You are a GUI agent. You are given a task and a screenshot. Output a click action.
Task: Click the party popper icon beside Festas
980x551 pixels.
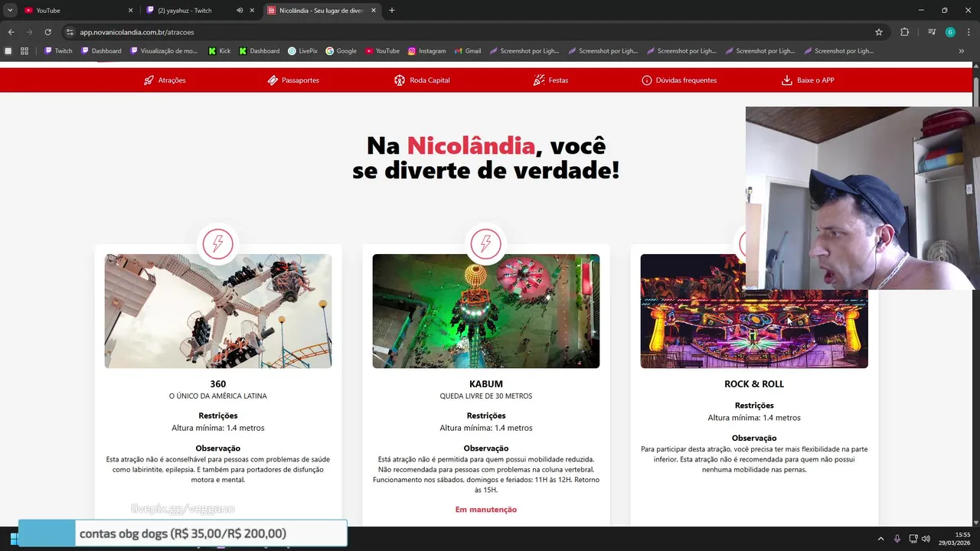click(538, 80)
